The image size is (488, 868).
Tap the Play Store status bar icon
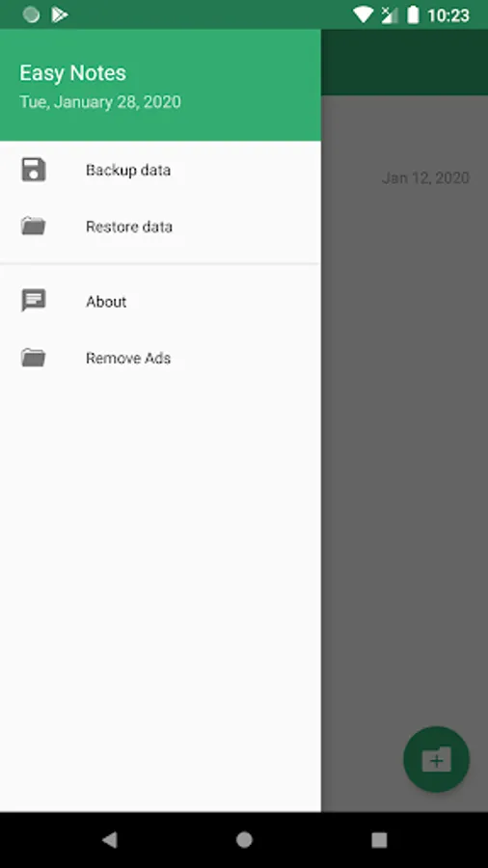(x=59, y=14)
